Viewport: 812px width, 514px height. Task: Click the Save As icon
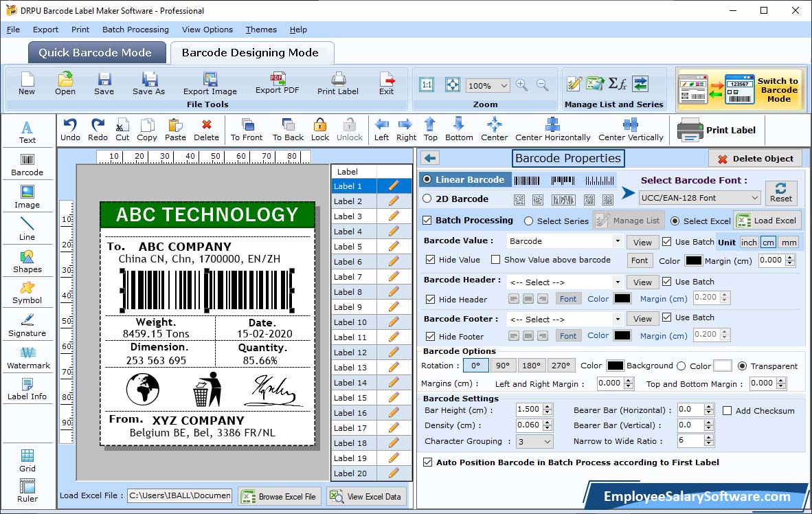148,83
